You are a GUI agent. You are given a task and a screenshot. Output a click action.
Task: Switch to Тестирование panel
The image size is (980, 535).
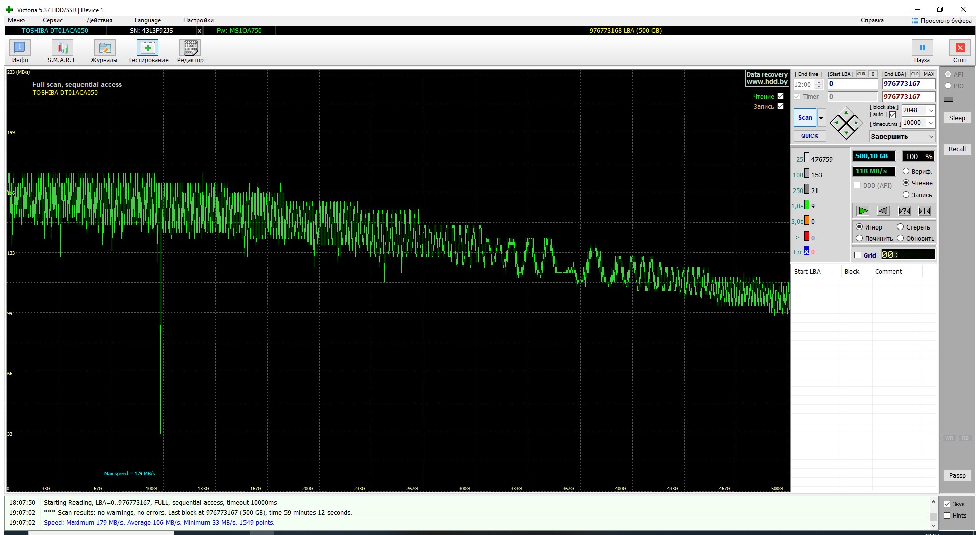[x=148, y=51]
